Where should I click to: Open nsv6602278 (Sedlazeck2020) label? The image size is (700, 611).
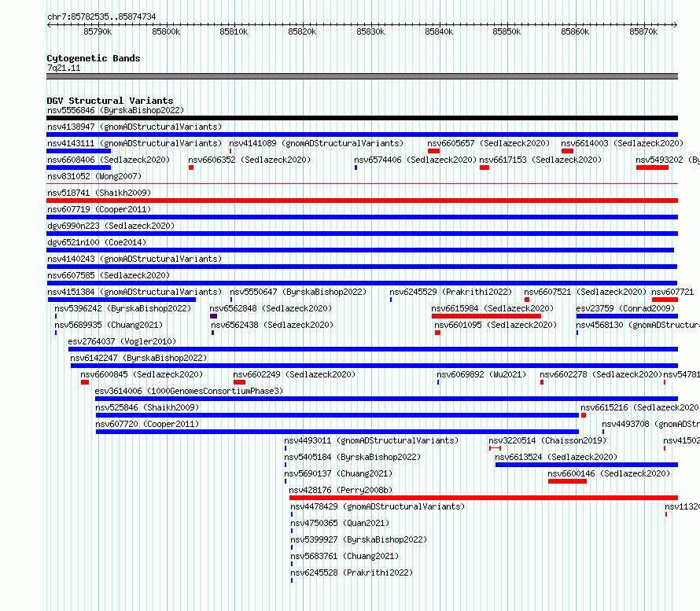tap(601, 374)
